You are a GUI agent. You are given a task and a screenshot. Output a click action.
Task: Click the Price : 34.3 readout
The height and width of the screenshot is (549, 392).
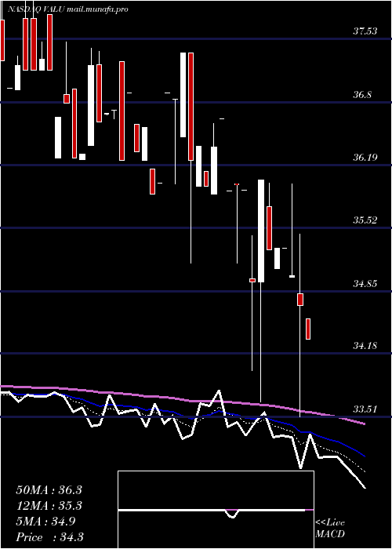pos(49,537)
